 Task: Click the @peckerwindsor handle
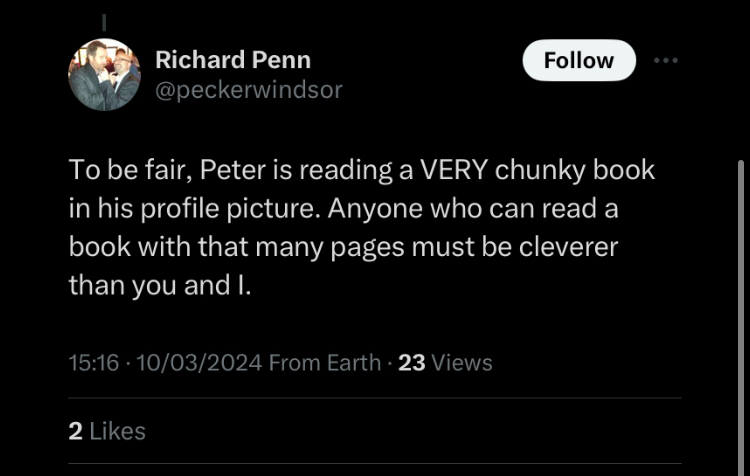(249, 90)
